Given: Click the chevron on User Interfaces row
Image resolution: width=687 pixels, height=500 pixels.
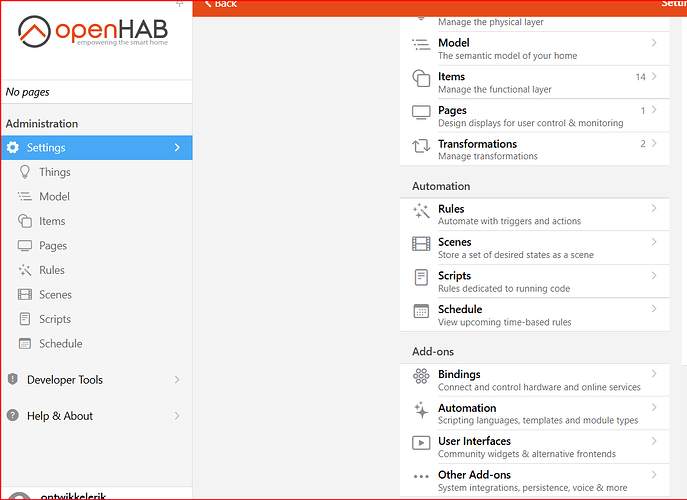Looking at the screenshot, I should tap(654, 441).
